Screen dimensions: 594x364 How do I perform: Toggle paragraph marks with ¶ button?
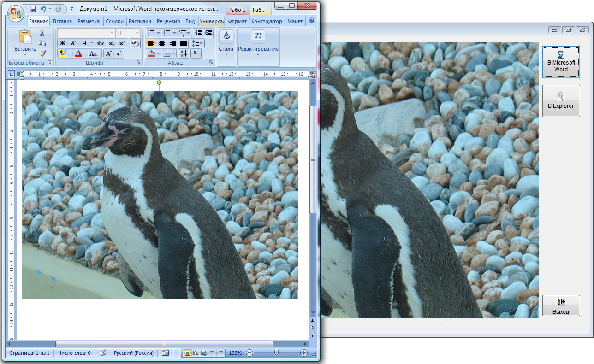coord(196,53)
